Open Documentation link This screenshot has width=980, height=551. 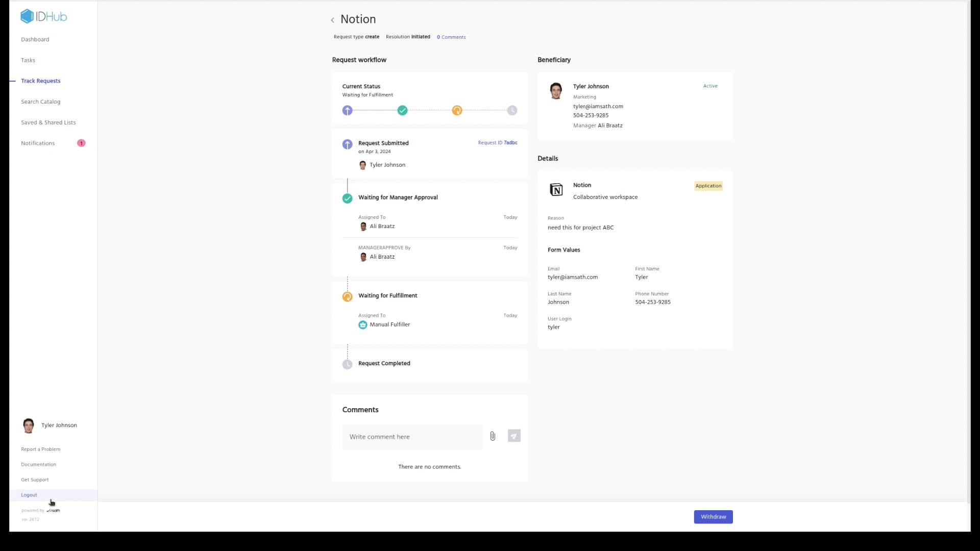click(x=38, y=465)
